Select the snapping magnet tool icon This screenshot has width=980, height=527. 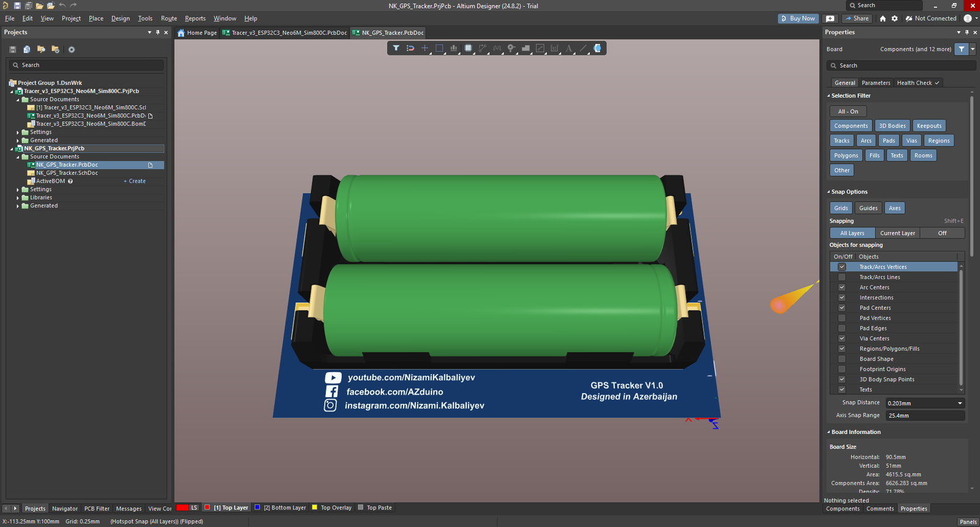tap(410, 48)
